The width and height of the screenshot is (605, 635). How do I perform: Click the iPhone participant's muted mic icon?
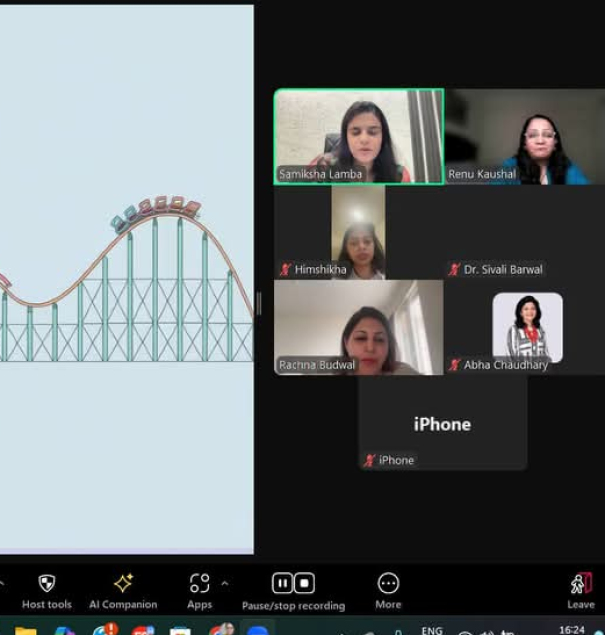click(369, 460)
